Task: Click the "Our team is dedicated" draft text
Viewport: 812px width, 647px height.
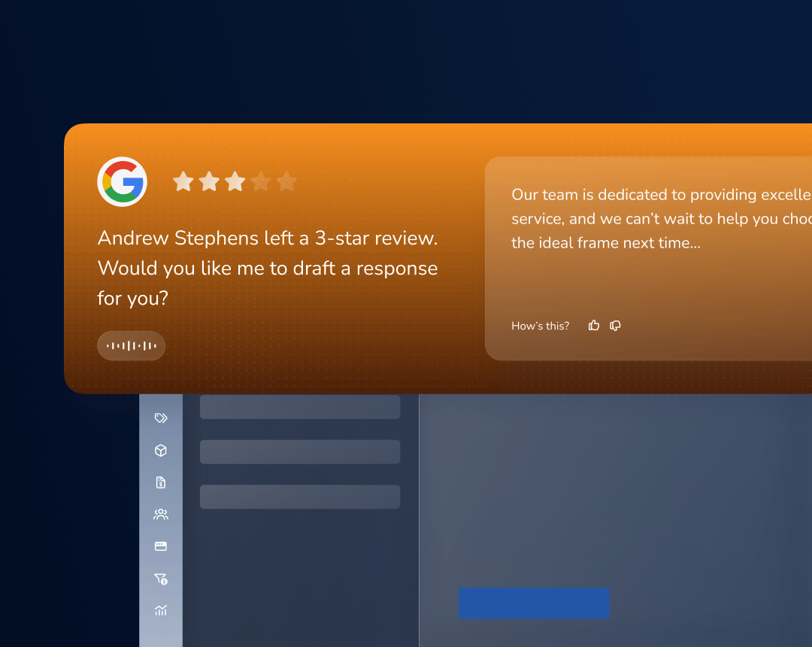Action: 662,219
